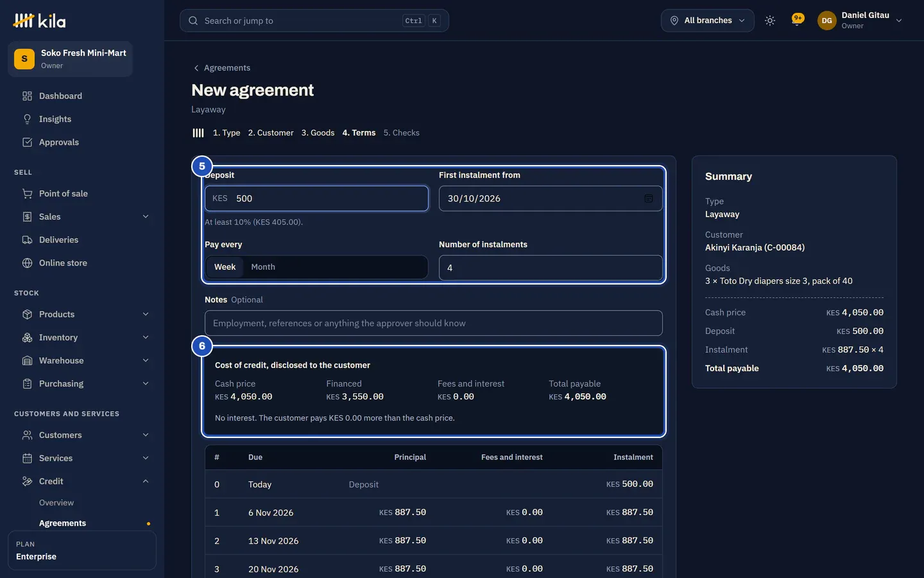This screenshot has width=924, height=578.
Task: Click the Number of instalments field
Action: [x=551, y=268]
